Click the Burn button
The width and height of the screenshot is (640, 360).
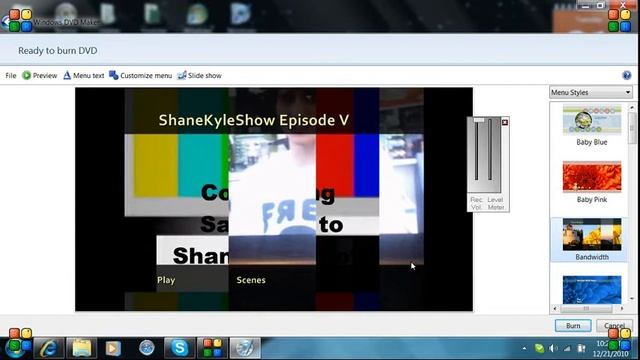tap(573, 325)
